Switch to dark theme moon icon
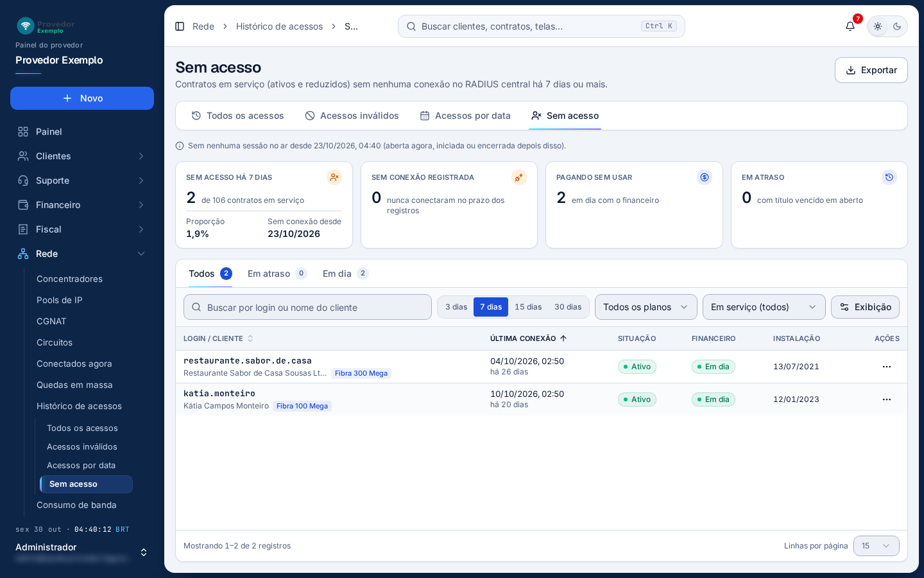The width and height of the screenshot is (924, 578). (x=897, y=26)
